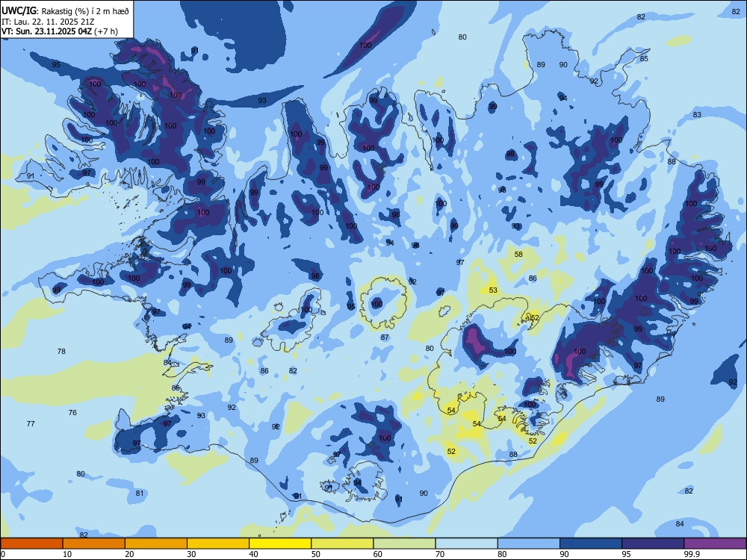Click the legend tick label '99.9'
The width and height of the screenshot is (747, 560).
pos(692,554)
